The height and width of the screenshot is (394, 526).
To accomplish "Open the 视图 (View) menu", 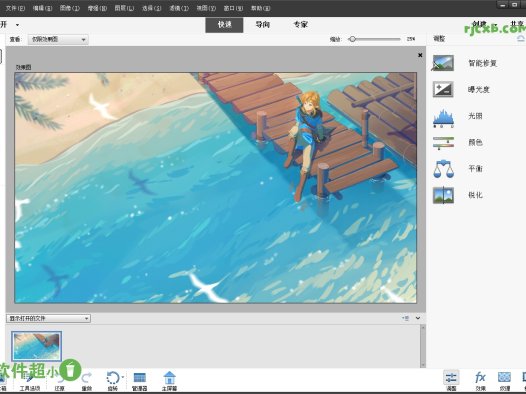I will [x=206, y=8].
